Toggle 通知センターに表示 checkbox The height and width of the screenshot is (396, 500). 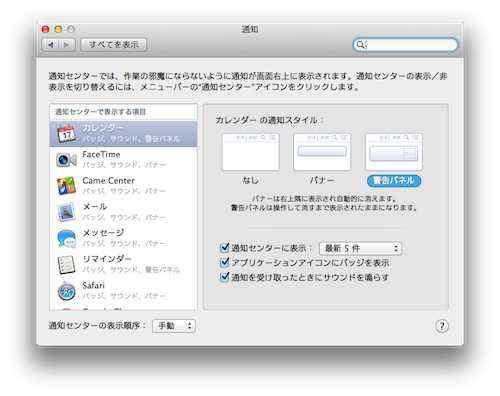coord(224,248)
